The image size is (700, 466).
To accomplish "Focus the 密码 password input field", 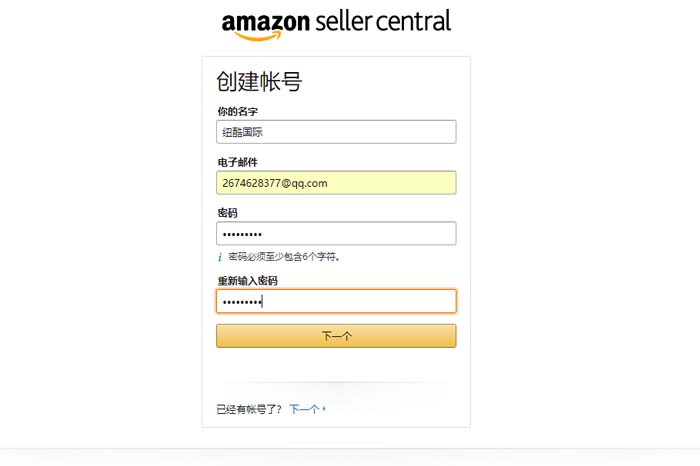I will click(336, 233).
